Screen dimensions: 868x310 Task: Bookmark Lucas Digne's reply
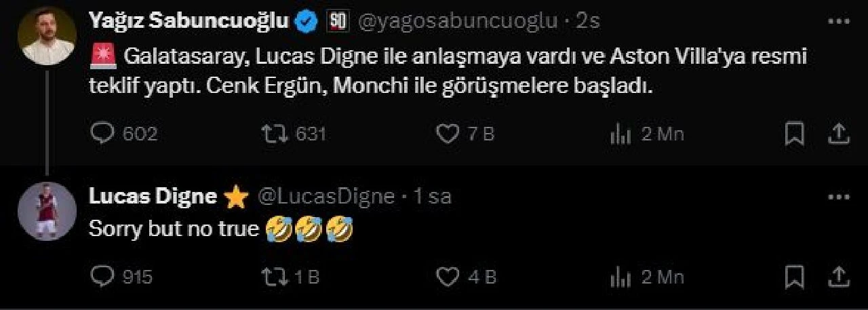[x=795, y=277]
